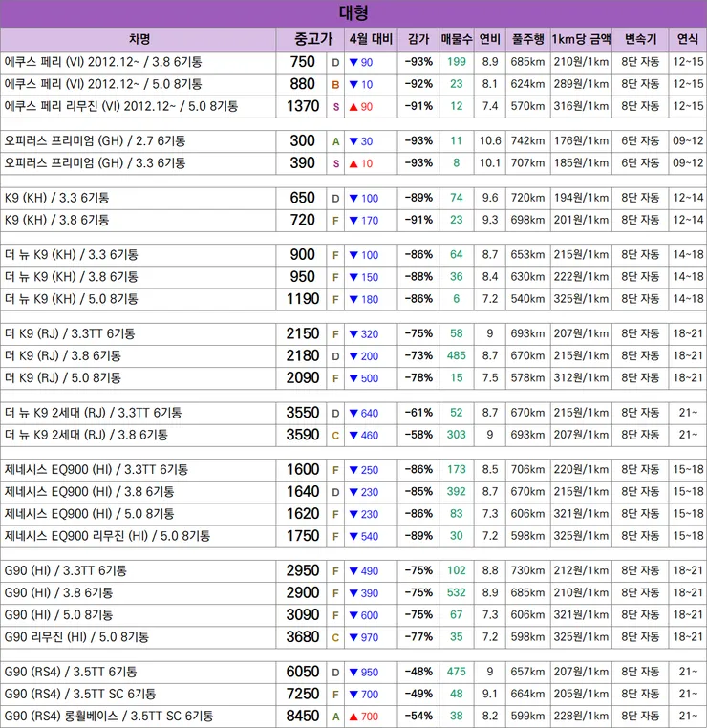This screenshot has height=728, width=707.
Task: Click blue down arrow beside 500
Action: coord(353,378)
